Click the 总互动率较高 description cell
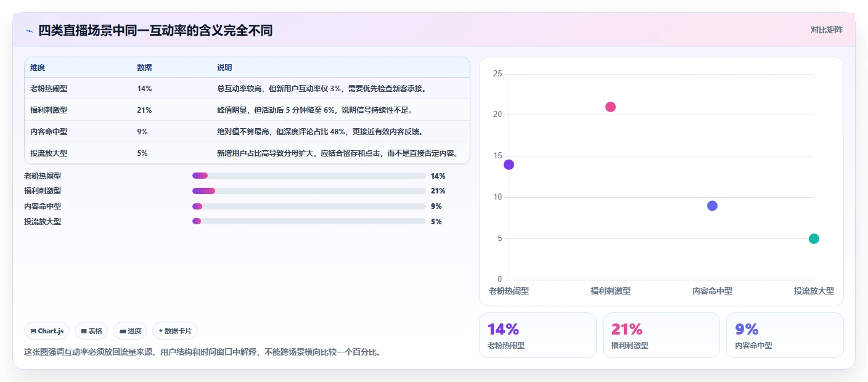This screenshot has height=382, width=868. pos(322,89)
